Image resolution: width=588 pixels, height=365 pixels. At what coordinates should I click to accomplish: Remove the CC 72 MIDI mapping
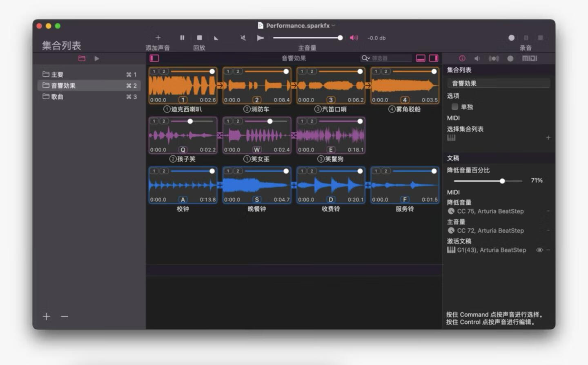pyautogui.click(x=548, y=230)
